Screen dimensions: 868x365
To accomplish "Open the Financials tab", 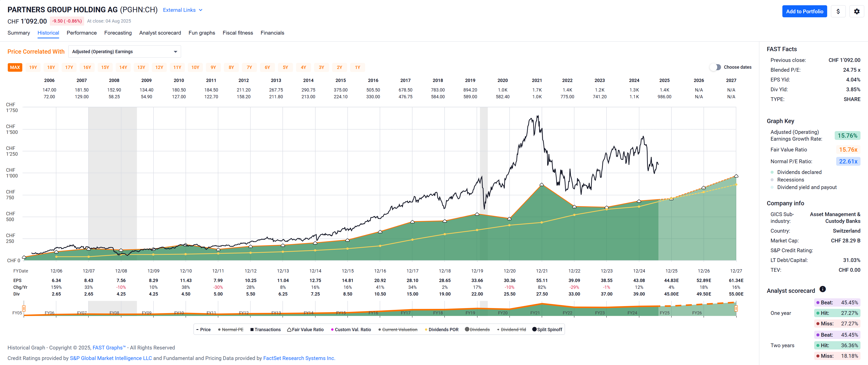I will click(x=272, y=33).
